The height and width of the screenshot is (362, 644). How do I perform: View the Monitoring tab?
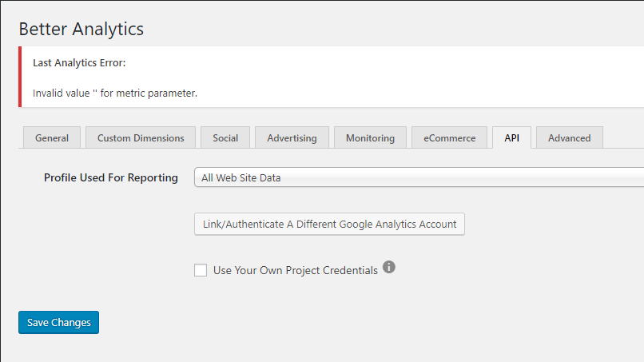370,137
